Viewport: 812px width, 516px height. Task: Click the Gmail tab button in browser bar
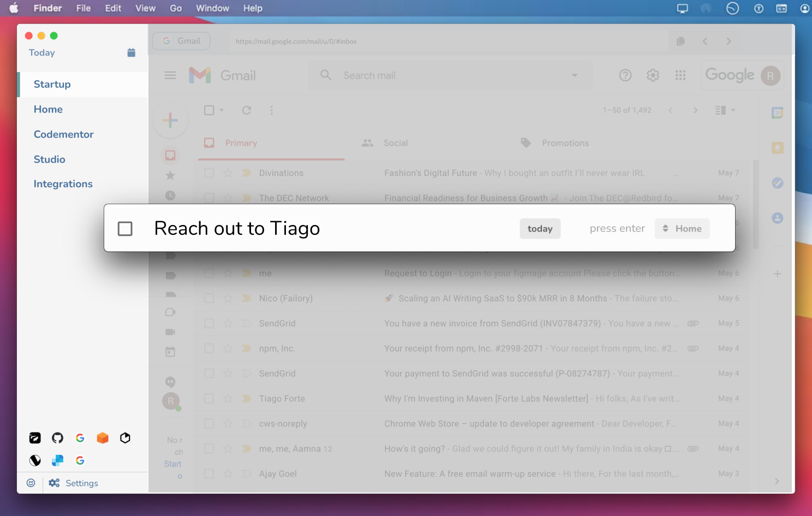[181, 41]
